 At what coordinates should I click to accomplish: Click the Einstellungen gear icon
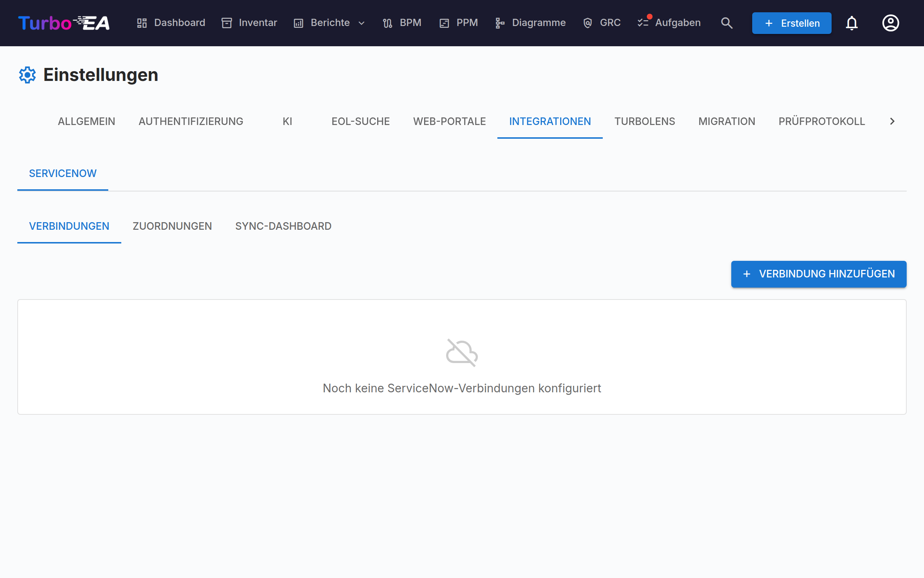click(x=27, y=75)
